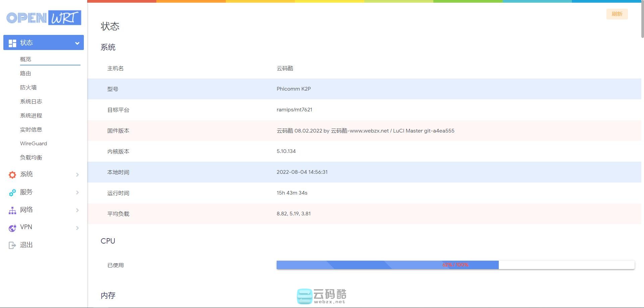Open the 防火墙 firewall page

(28, 87)
